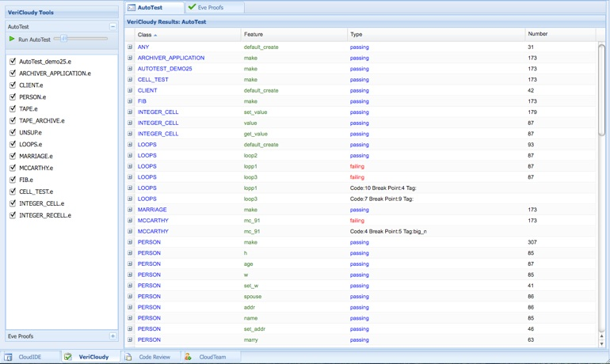This screenshot has width=610, height=364.
Task: Click the results vertical scrollbar thumb
Action: 601,89
